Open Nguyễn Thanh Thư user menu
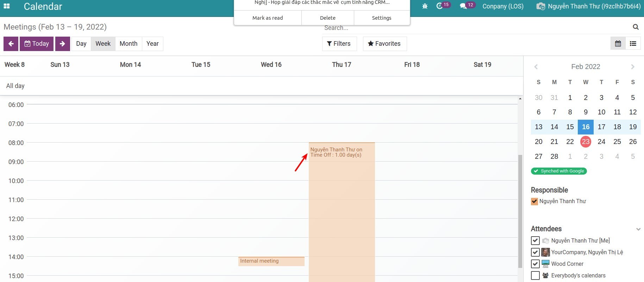The height and width of the screenshot is (282, 644). (x=588, y=6)
